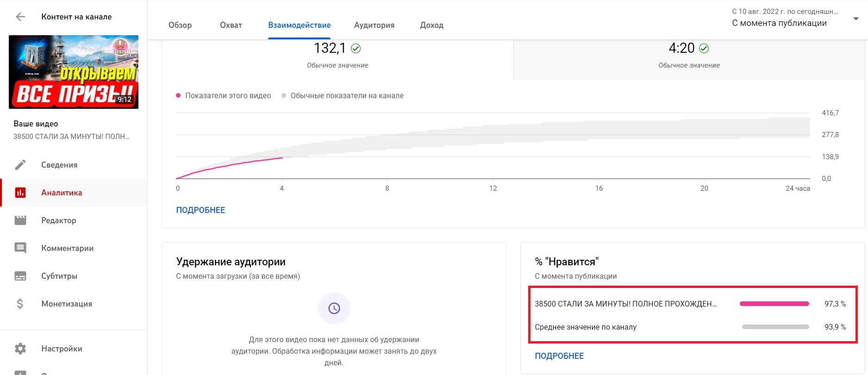This screenshot has width=868, height=375.
Task: Click the 38500 СТАЛИ ЗА МИНУТЫ row in Нравится card
Action: point(690,304)
